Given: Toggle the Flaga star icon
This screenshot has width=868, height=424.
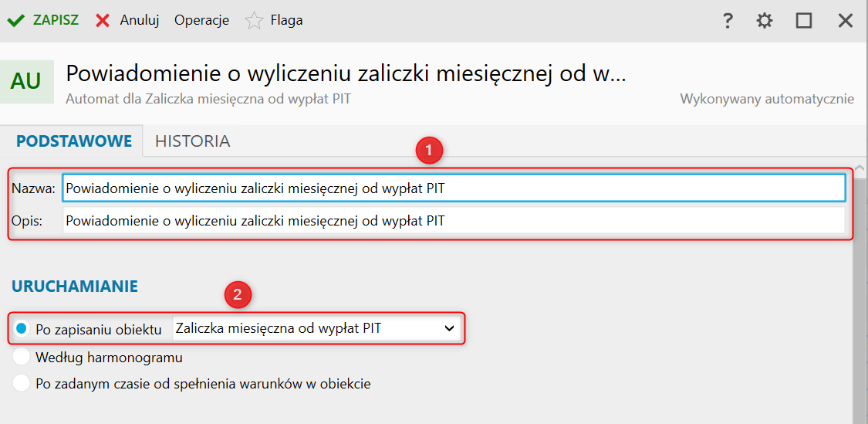Looking at the screenshot, I should click(x=254, y=21).
